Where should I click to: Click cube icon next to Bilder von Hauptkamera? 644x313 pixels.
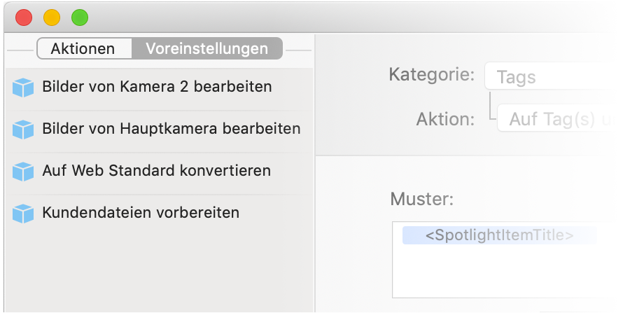[x=23, y=130]
